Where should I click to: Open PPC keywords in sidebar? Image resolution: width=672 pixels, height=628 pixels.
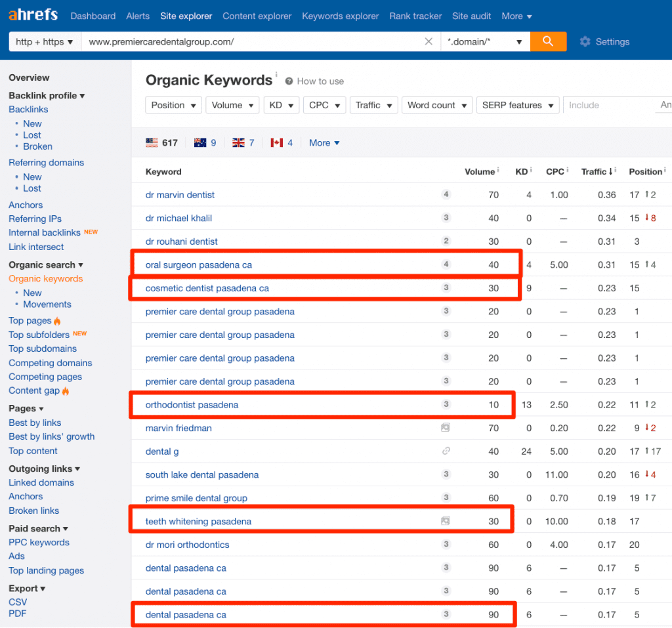[x=39, y=542]
